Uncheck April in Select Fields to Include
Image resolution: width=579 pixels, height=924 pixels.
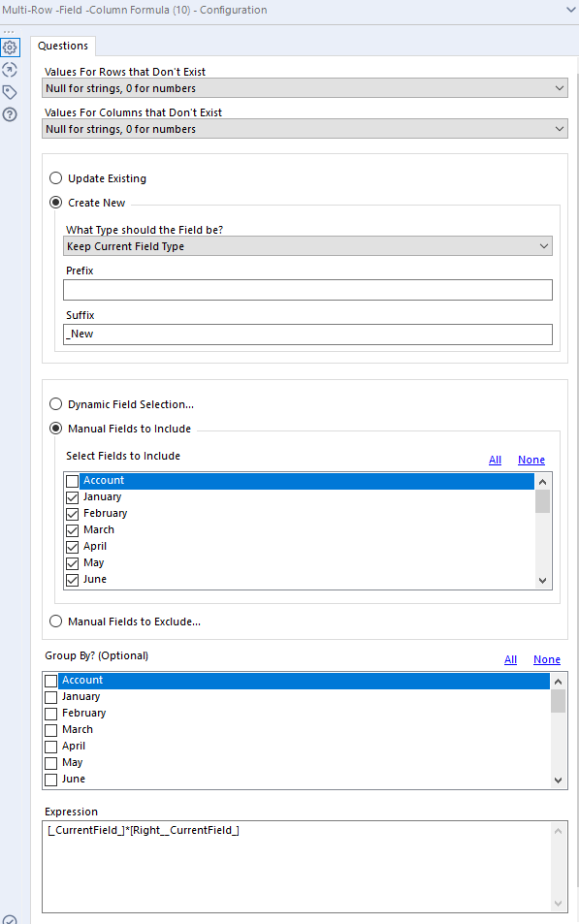73,547
